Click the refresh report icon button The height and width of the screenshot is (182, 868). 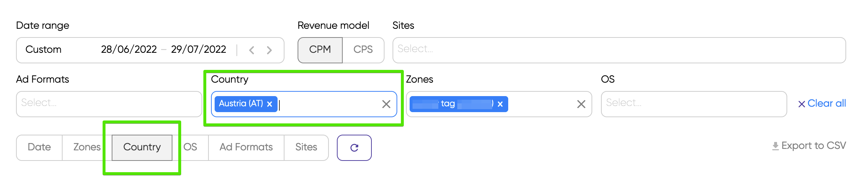(354, 147)
